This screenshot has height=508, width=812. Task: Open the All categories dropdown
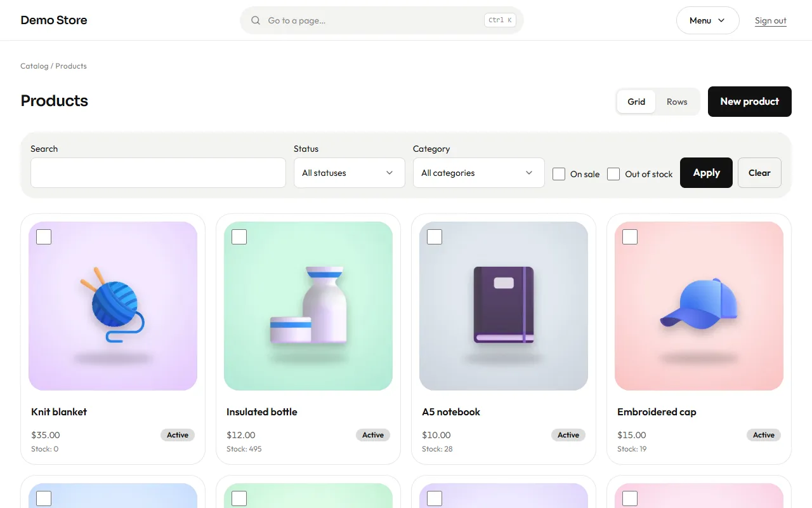pos(479,173)
